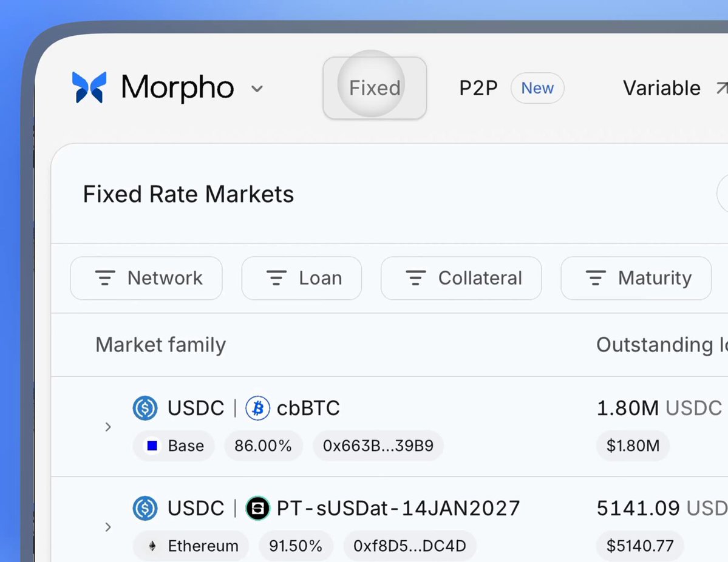
Task: Expand the USDC | cbBTC market row
Action: pos(107,427)
